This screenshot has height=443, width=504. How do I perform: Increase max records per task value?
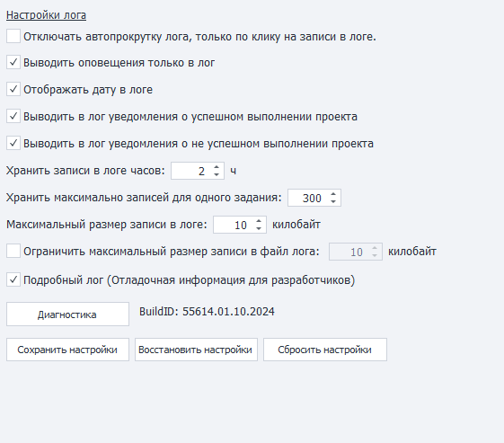coord(333,194)
